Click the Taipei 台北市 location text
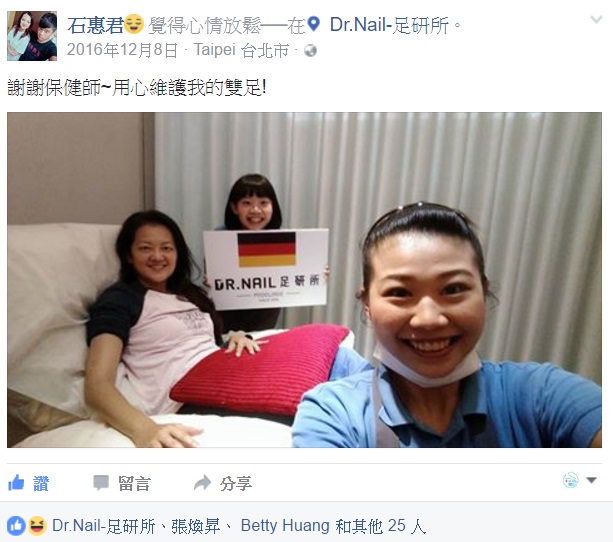Viewport: 613px width, 542px height. pos(241,50)
